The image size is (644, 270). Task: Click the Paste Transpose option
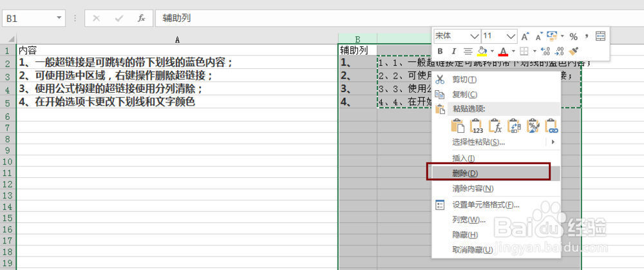515,126
